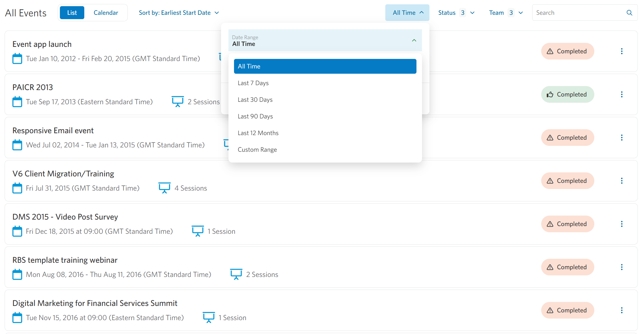
Task: Click the sessions icon of V6 Client Migration/Training
Action: tap(165, 188)
